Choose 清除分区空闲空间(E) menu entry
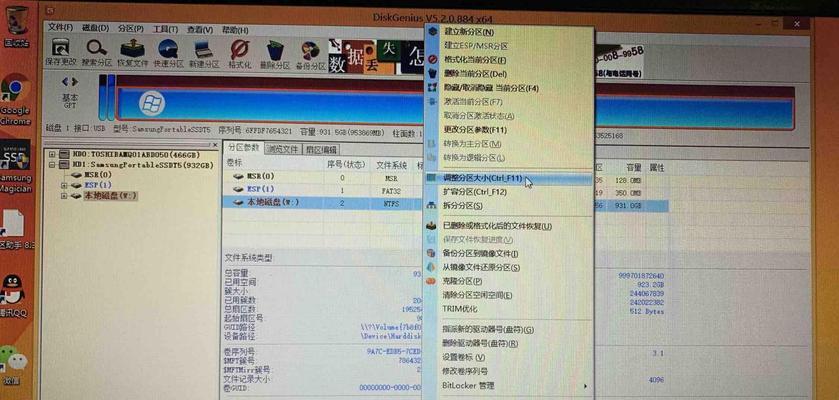Screen dimensions: 839x400 (477, 295)
